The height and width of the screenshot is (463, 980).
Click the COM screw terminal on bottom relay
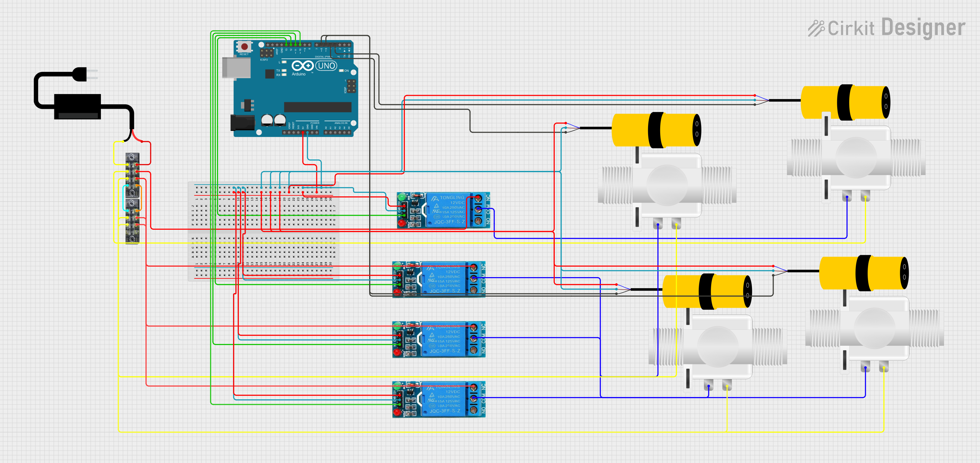[473, 398]
